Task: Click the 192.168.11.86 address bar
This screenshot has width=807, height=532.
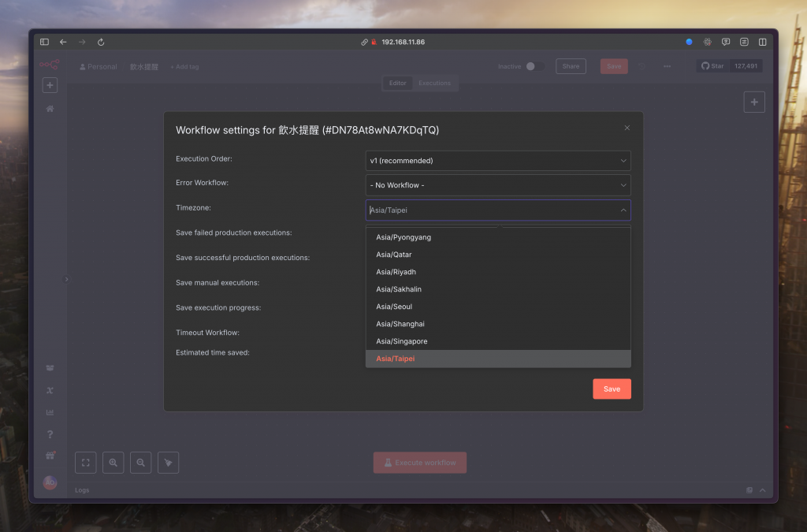Action: 403,43
